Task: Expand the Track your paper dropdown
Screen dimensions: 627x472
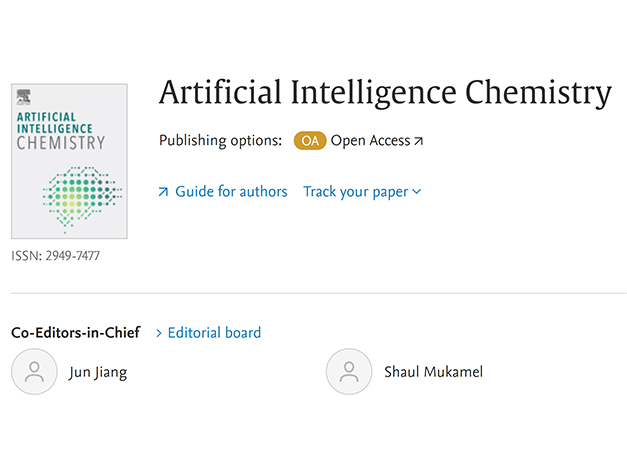Action: coord(362,192)
